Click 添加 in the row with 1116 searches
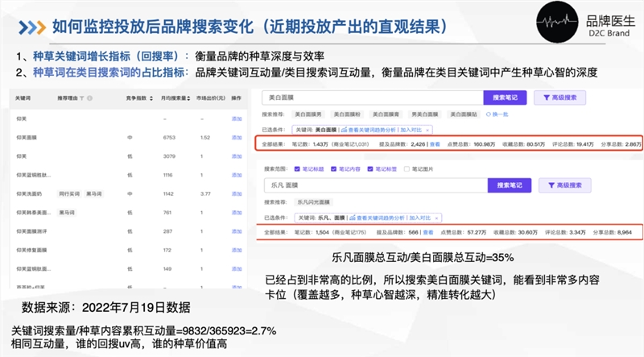Screen dimensions: 644x357 tap(237, 175)
